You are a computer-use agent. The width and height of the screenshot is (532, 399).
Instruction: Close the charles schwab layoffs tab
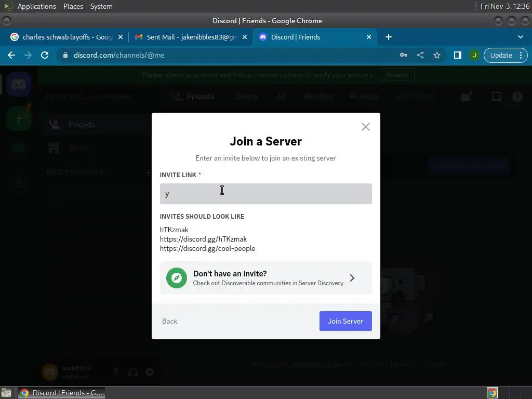click(121, 37)
